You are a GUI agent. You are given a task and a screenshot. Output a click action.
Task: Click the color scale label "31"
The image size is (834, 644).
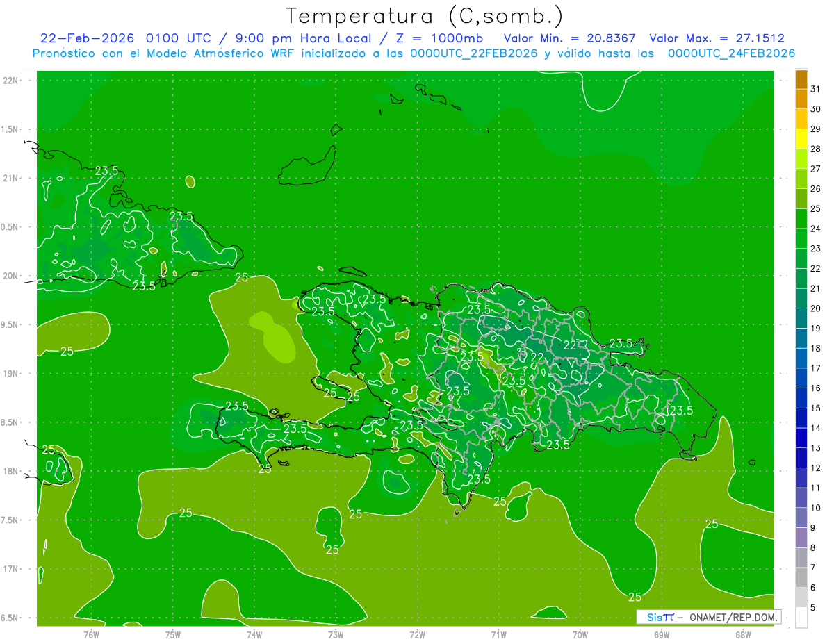816,89
